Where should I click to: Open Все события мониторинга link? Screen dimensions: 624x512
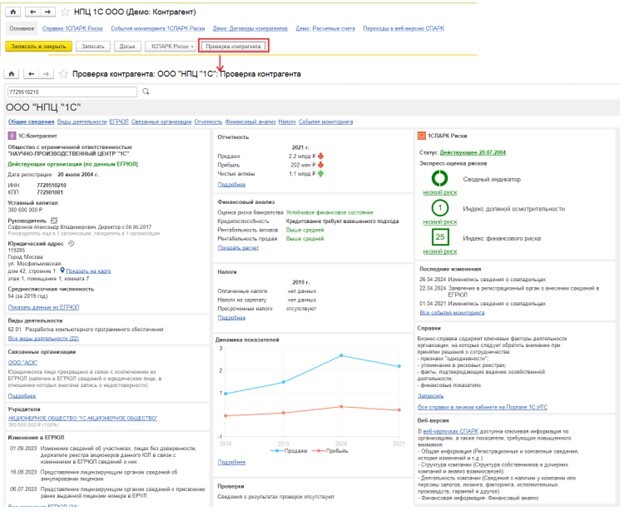[x=452, y=313]
